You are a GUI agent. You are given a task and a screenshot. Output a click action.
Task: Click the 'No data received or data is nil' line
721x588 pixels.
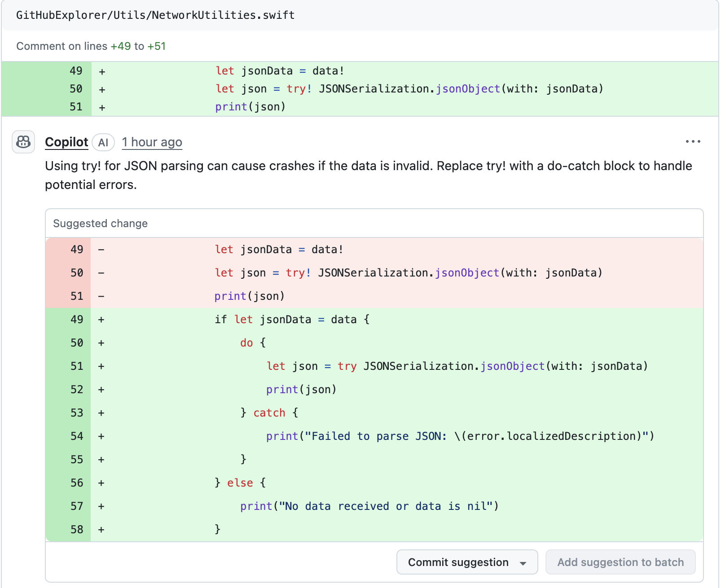coord(374,506)
